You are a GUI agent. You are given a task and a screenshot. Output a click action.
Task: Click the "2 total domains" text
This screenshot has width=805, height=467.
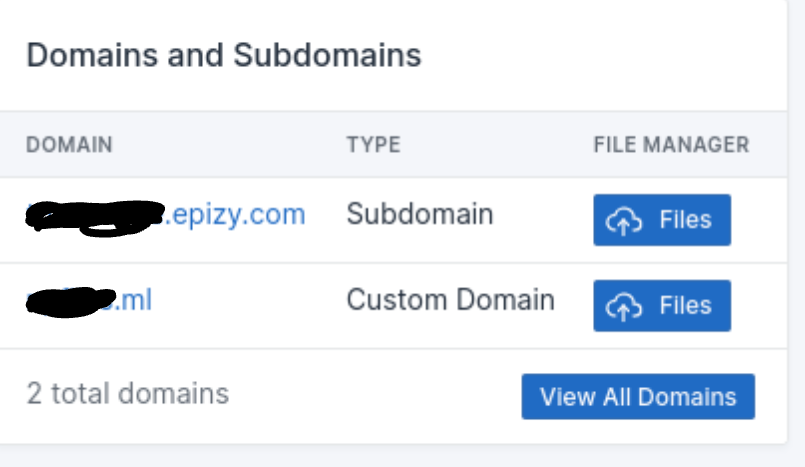click(128, 394)
